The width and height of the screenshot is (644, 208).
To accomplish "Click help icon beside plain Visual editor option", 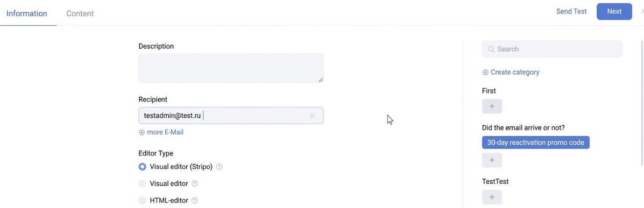I will [x=195, y=184].
